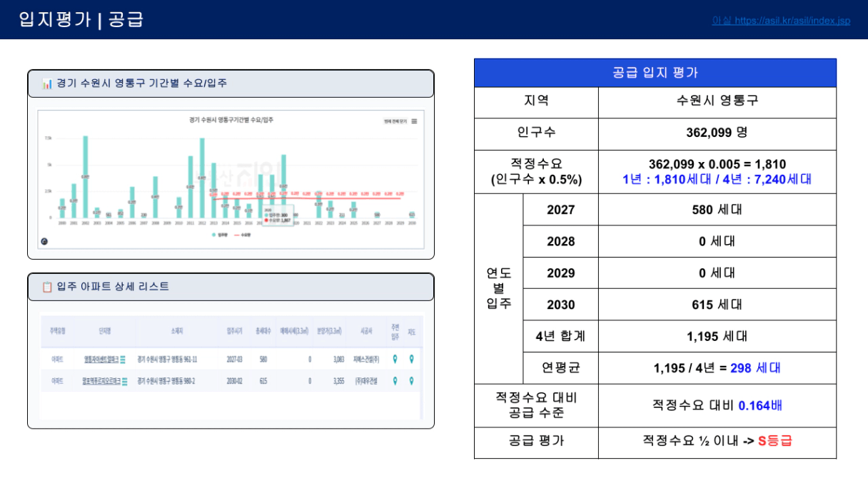Image resolution: width=868 pixels, height=488 pixels.
Task: Toggle the 수요량 legend line series
Action: tap(243, 235)
